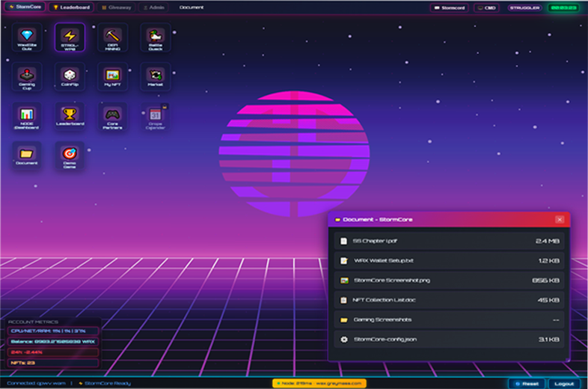Open the Stormcord button in top bar
This screenshot has height=389, width=588.
(x=450, y=7)
